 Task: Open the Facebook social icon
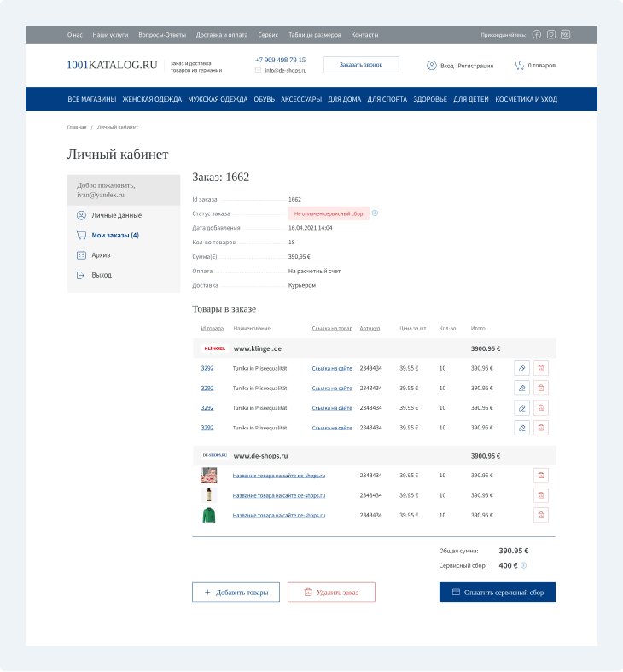(537, 35)
